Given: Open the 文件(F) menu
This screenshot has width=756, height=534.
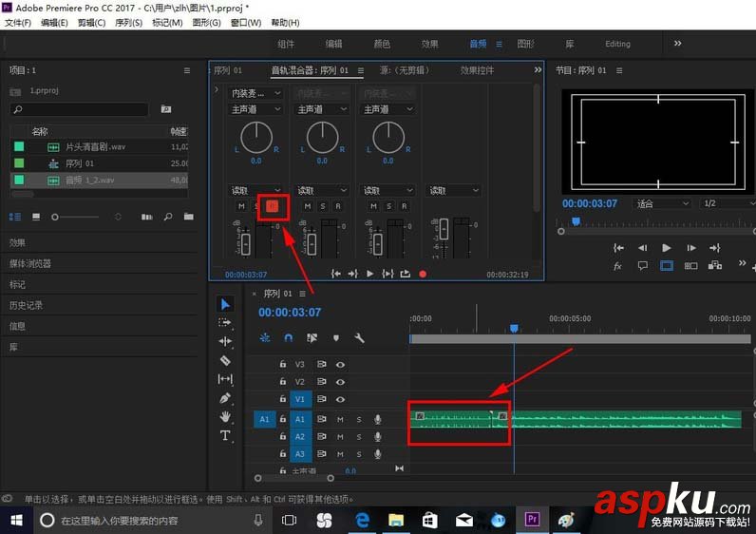Looking at the screenshot, I should tap(18, 23).
